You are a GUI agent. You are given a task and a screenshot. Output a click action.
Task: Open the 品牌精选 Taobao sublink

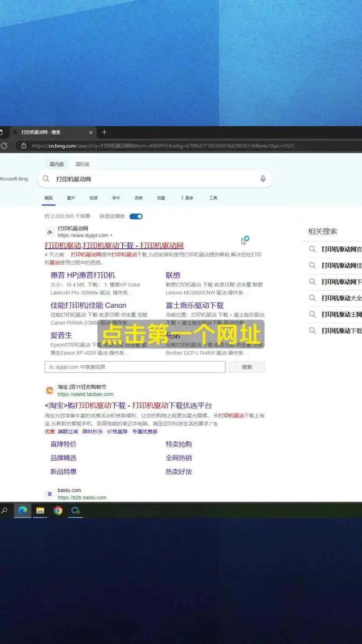[x=64, y=458]
